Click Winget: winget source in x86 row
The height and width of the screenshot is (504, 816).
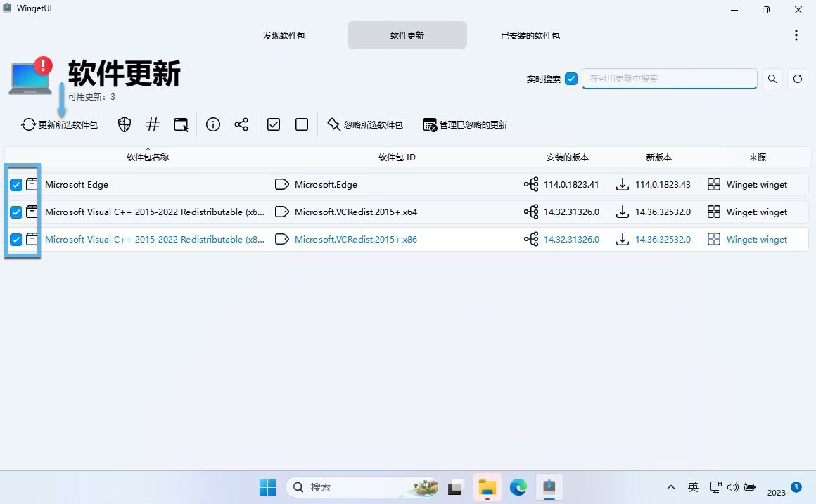pos(757,240)
